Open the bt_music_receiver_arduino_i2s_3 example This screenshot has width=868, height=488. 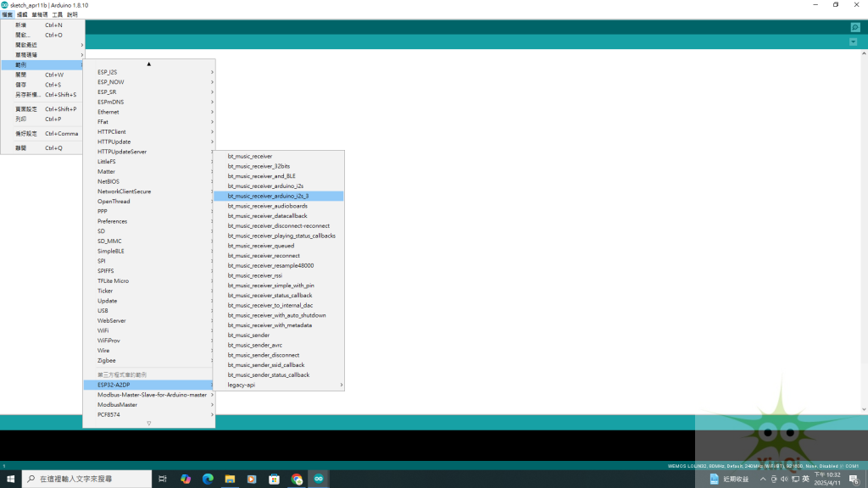[278, 196]
